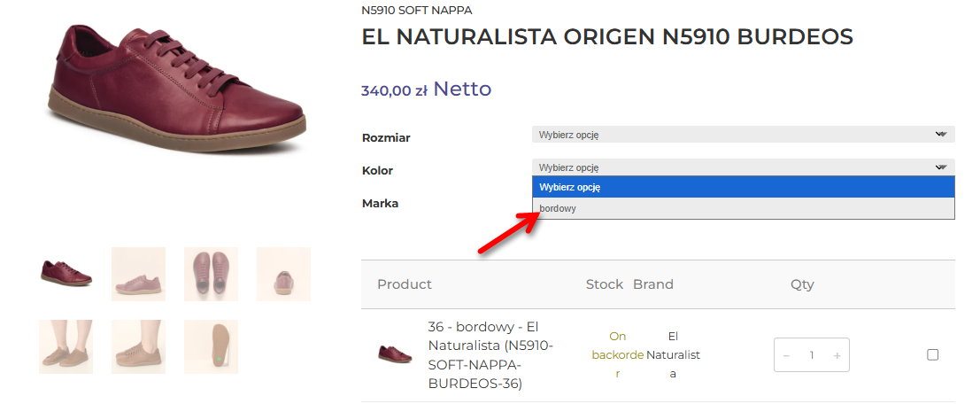Click the plus quantity stepper button
The image size is (980, 404).
[x=837, y=355]
